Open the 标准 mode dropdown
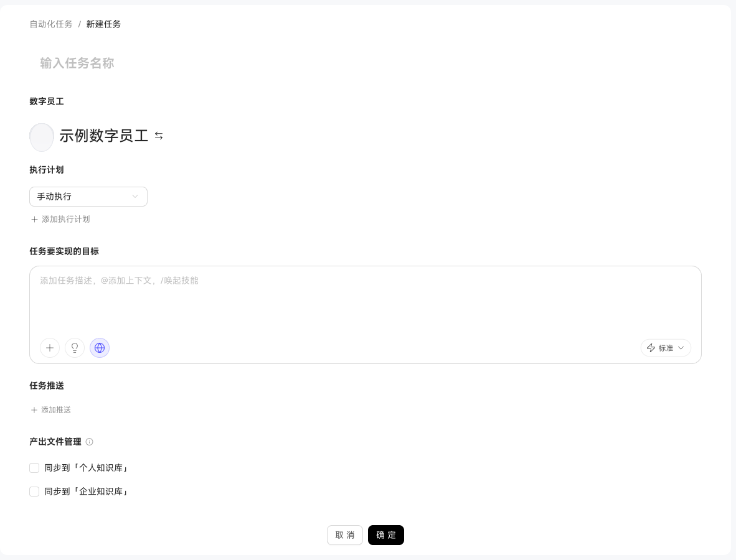The width and height of the screenshot is (736, 560). pos(666,348)
